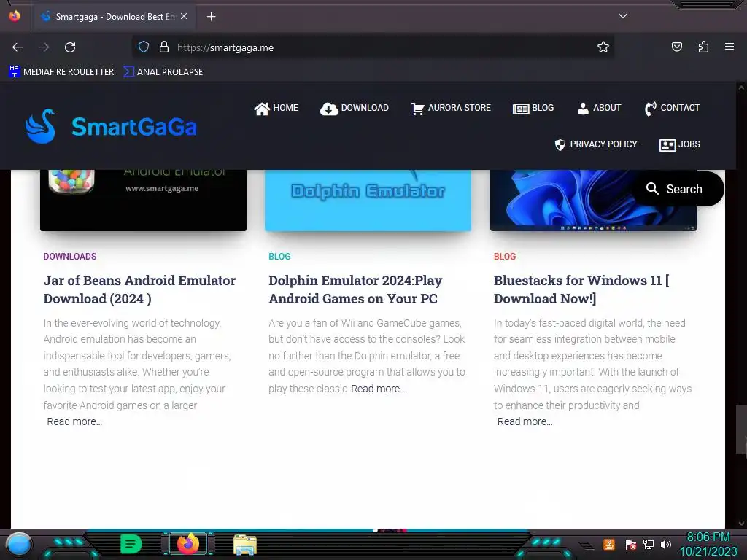Open Firefox application hamburger menu
This screenshot has height=560, width=747.
tap(729, 47)
